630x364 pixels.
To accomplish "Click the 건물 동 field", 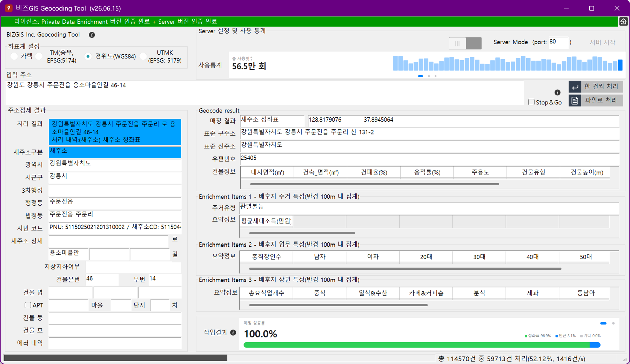I will (x=115, y=318).
